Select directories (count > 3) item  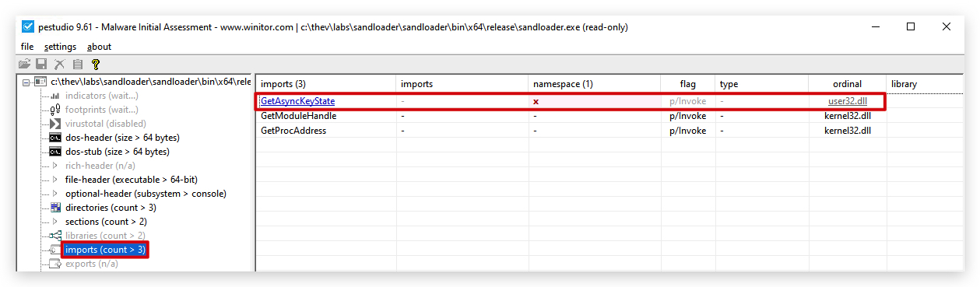[x=111, y=208]
